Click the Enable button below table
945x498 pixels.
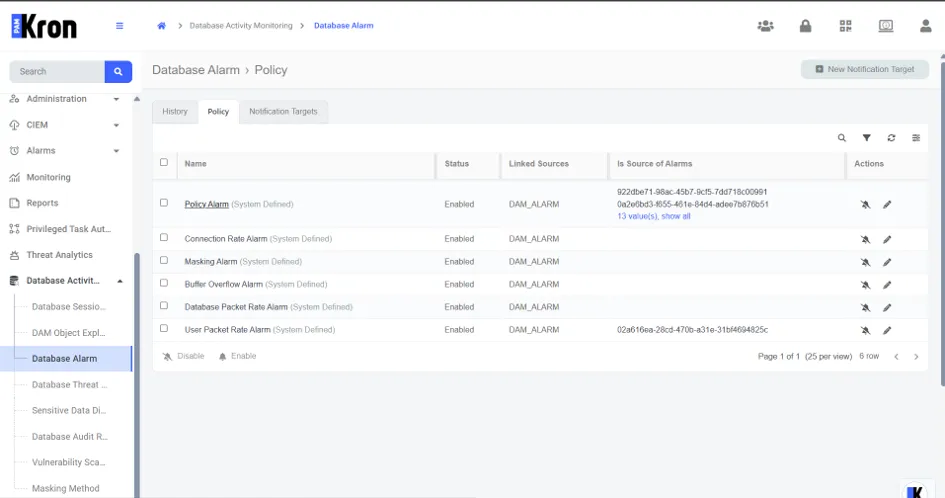click(x=237, y=356)
